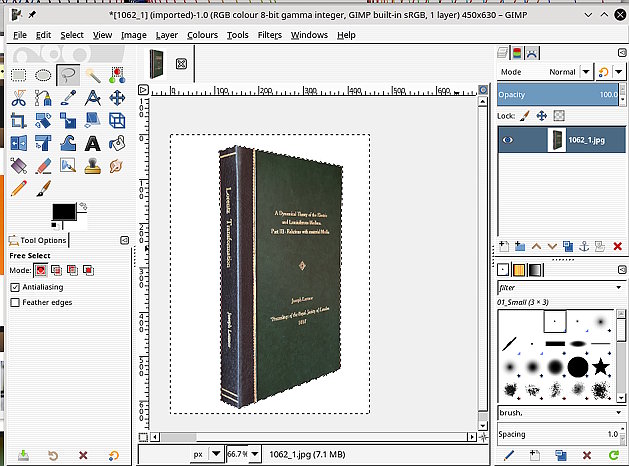Open the Layer menu
This screenshot has width=629, height=466.
[166, 35]
